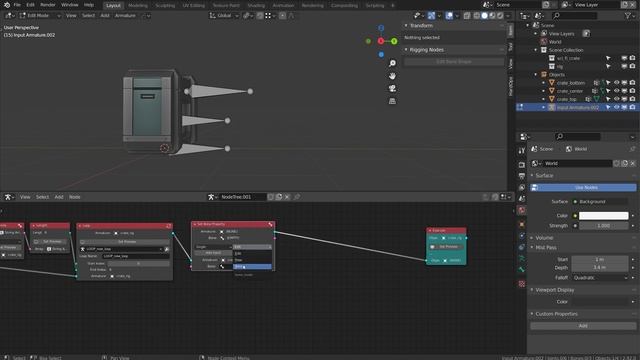Click Add under Custom Properties
The image size is (640, 360).
583,326
